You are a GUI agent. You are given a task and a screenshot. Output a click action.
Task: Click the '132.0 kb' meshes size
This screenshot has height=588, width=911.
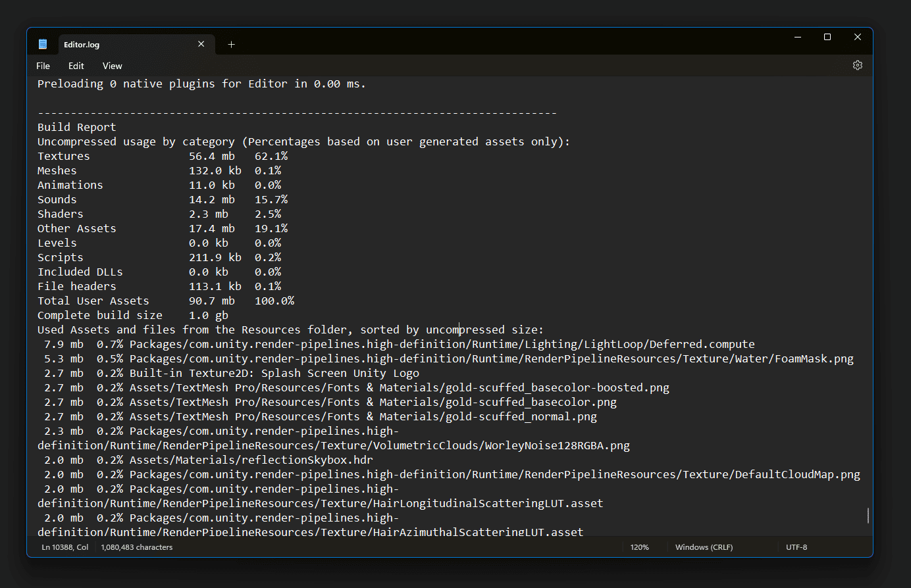pos(215,170)
